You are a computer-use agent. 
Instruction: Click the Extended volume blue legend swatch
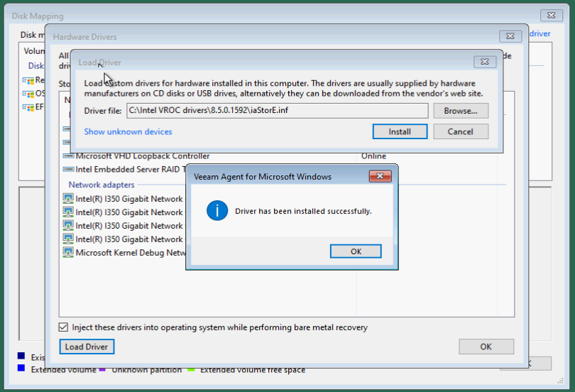(21, 368)
